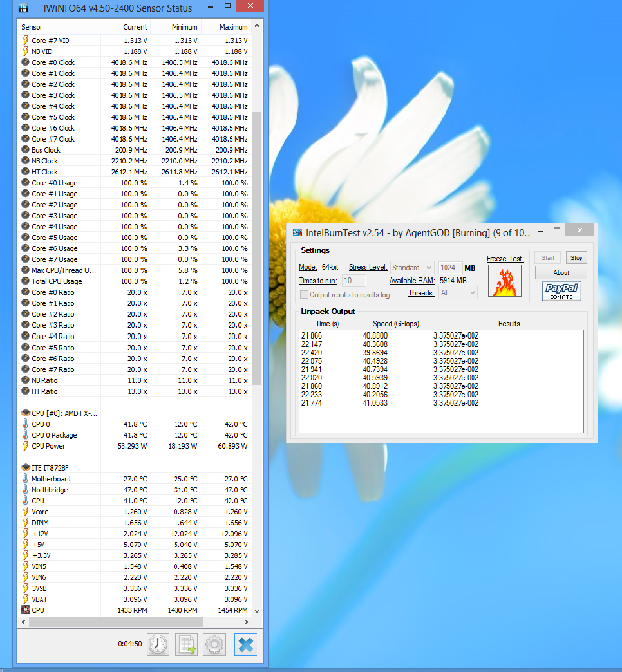Click the Sensor column header

pos(59,27)
